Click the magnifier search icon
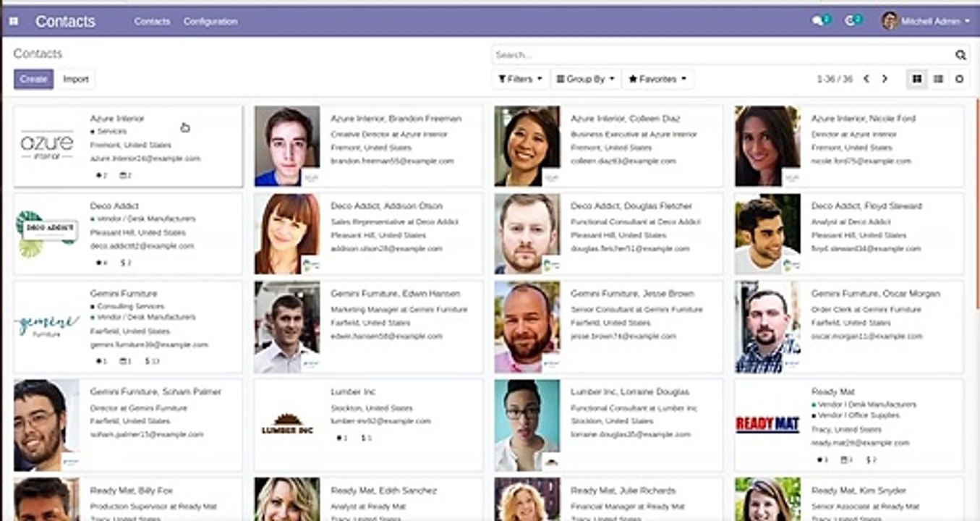Screen dimensions: 980x521 click(x=960, y=55)
